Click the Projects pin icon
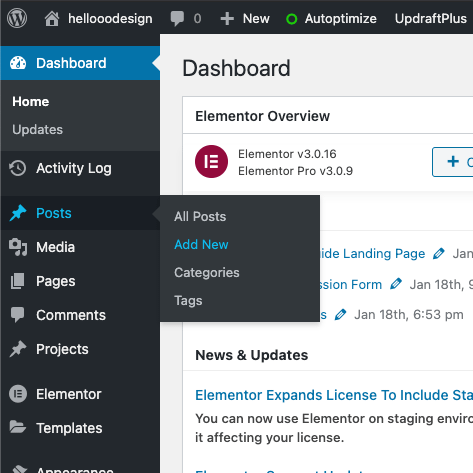473x473 pixels. tap(18, 349)
